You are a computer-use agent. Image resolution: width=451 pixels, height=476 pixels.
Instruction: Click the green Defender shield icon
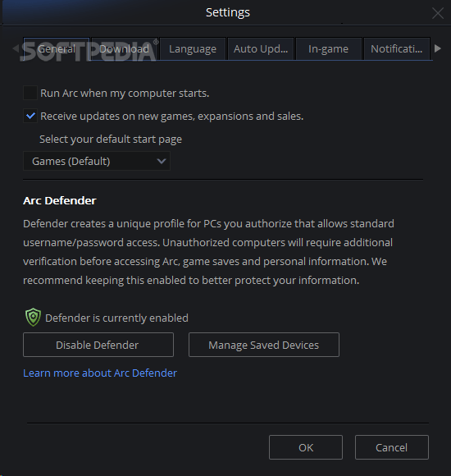tap(33, 318)
